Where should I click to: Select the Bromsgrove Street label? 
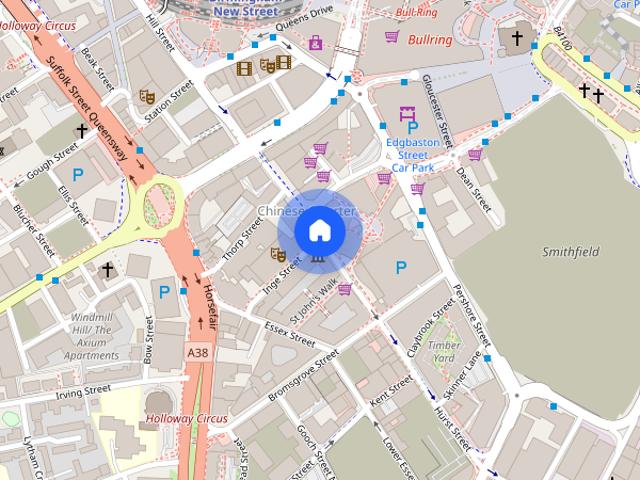tap(303, 376)
